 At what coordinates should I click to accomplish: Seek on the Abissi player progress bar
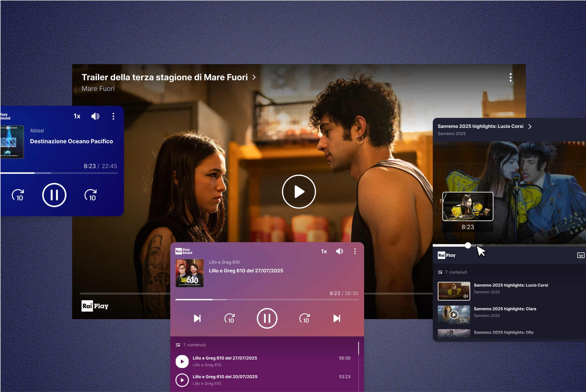point(59,173)
